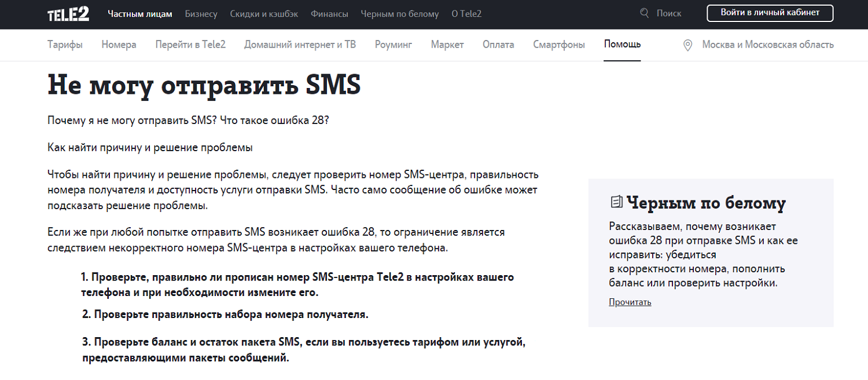The image size is (868, 380).
Task: Go to Перейти в Tele2
Action: coord(190,45)
